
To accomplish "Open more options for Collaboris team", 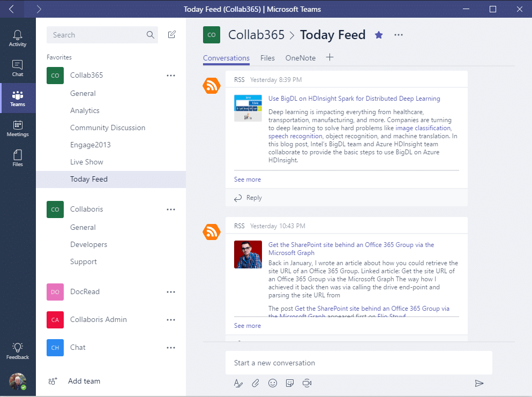I will tap(171, 209).
